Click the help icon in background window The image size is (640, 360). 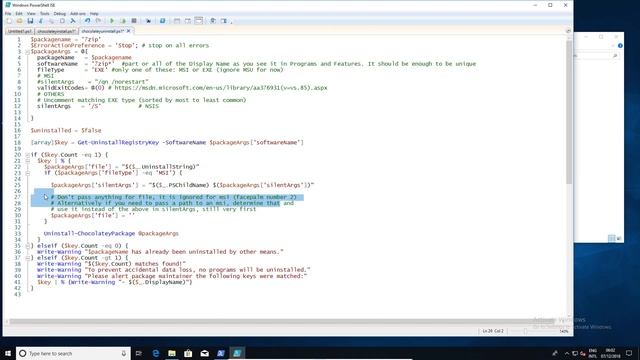click(x=620, y=46)
